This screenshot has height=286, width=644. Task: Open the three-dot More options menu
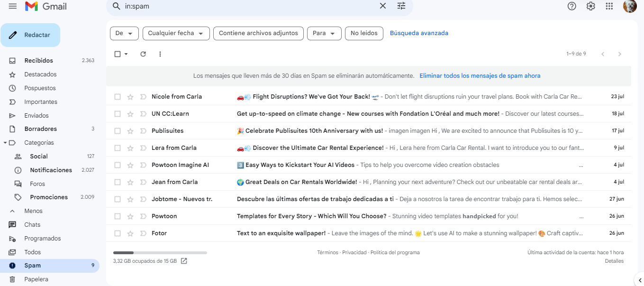pos(160,54)
